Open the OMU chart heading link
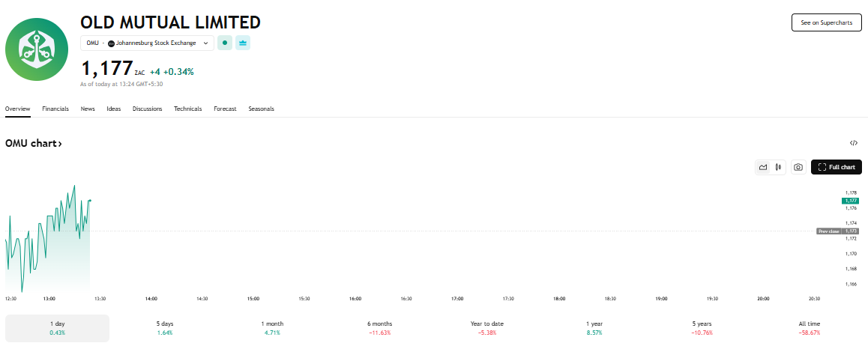The height and width of the screenshot is (355, 868). pyautogui.click(x=34, y=143)
